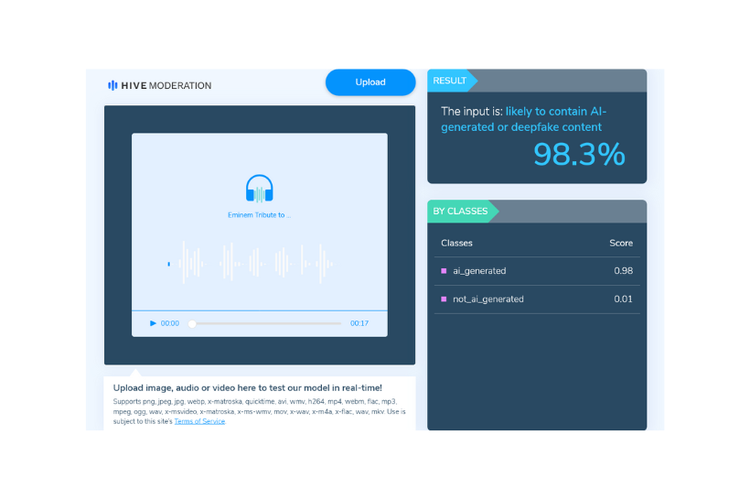The image size is (750, 500).
Task: Click the pink square beside ai_generated
Action: (x=444, y=271)
